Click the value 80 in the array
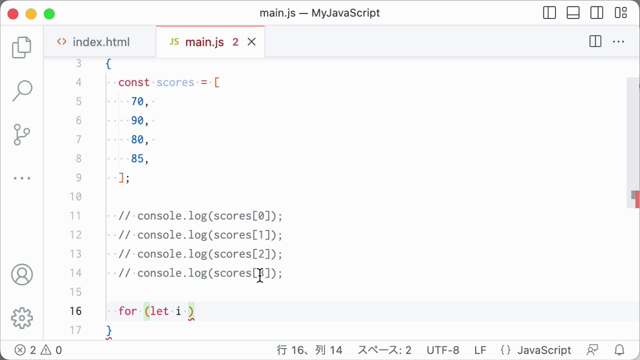This screenshot has width=640, height=360. (137, 140)
